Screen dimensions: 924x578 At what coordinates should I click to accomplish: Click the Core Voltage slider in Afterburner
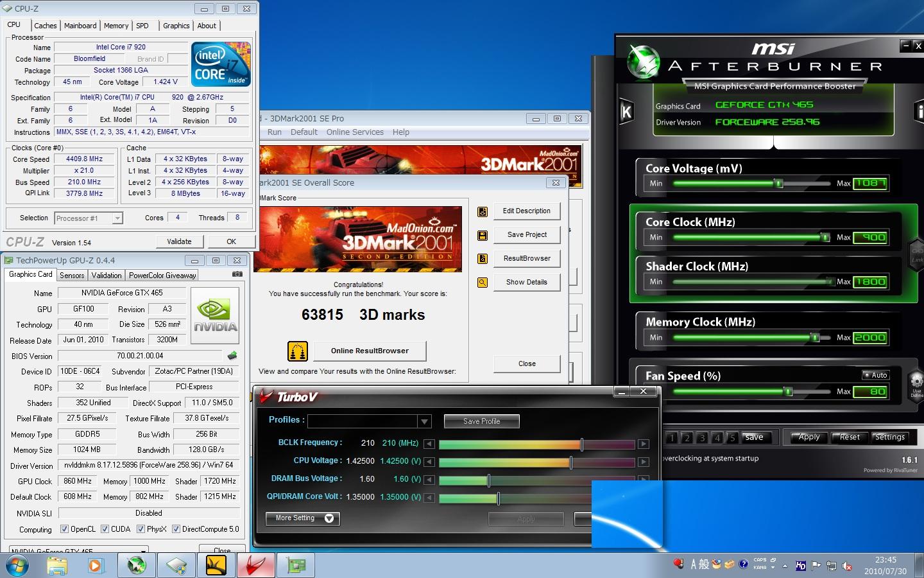pos(753,184)
